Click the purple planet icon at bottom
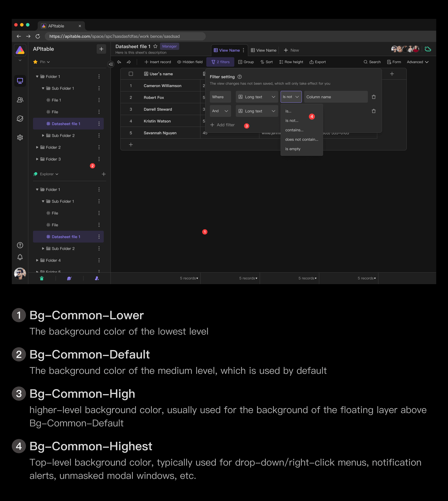Viewport: 448px width, 501px height. coord(69,278)
